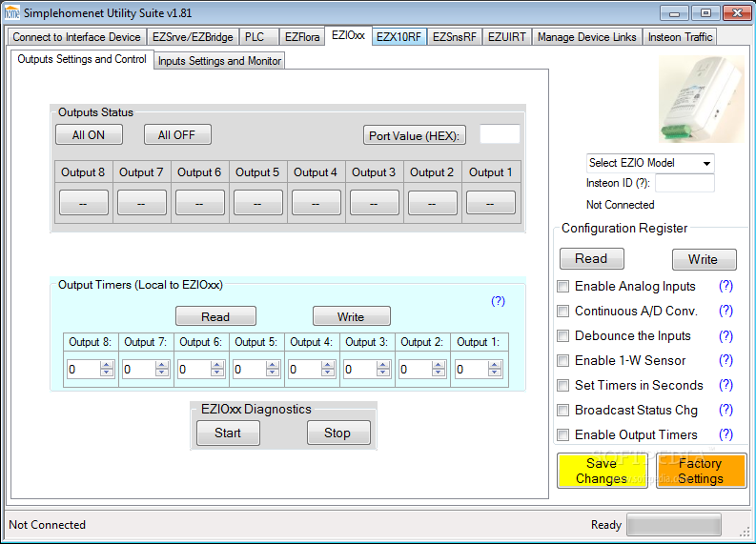
Task: Start EZIOxx Diagnostics
Action: pyautogui.click(x=228, y=433)
